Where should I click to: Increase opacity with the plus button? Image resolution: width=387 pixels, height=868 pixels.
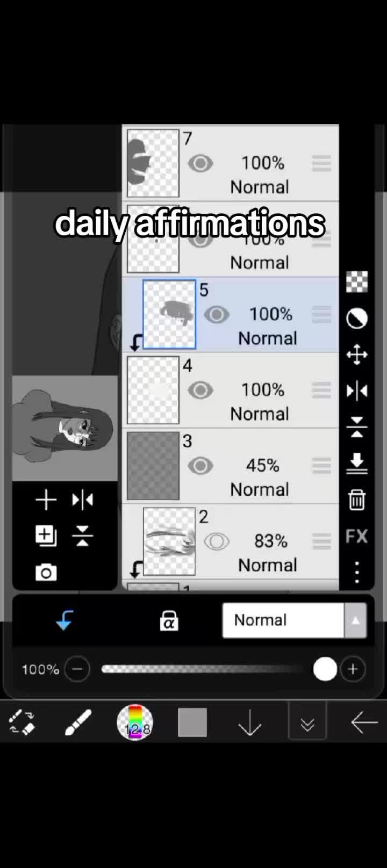[x=353, y=669]
